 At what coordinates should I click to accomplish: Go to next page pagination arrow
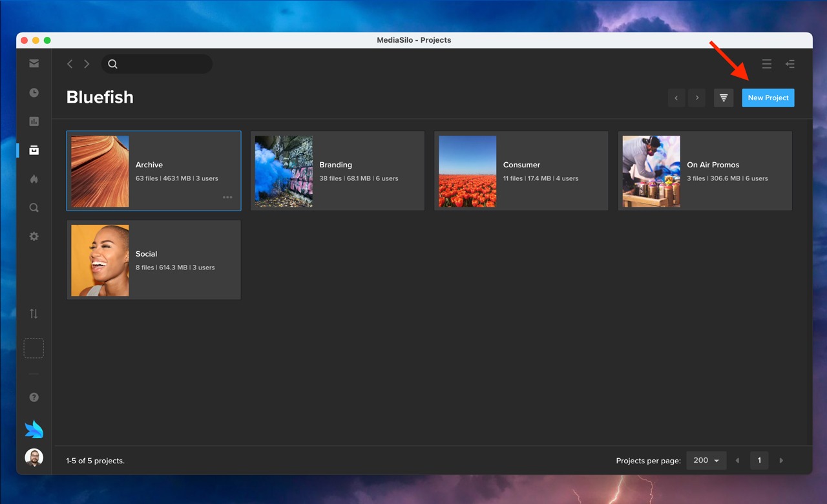tap(781, 461)
